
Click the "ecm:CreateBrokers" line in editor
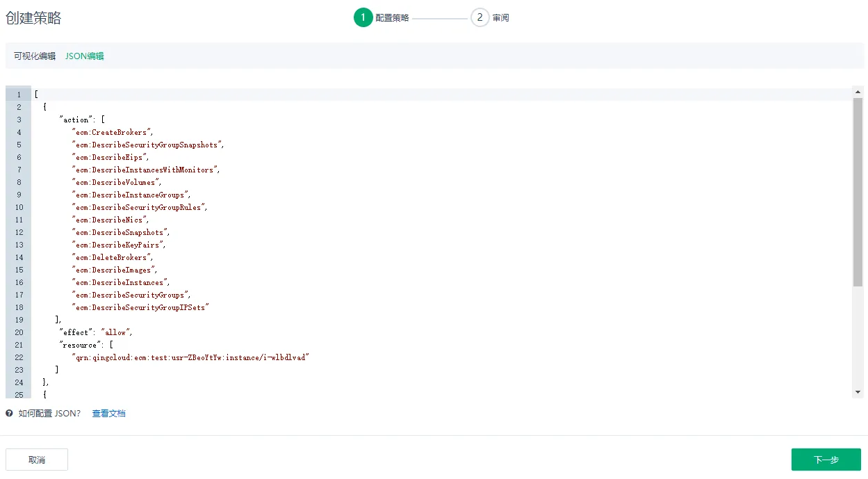(112, 132)
